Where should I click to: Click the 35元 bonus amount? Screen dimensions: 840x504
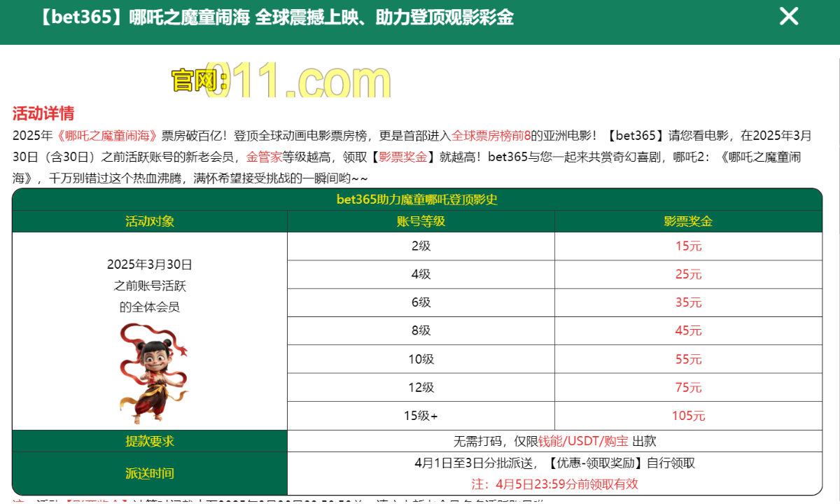688,302
